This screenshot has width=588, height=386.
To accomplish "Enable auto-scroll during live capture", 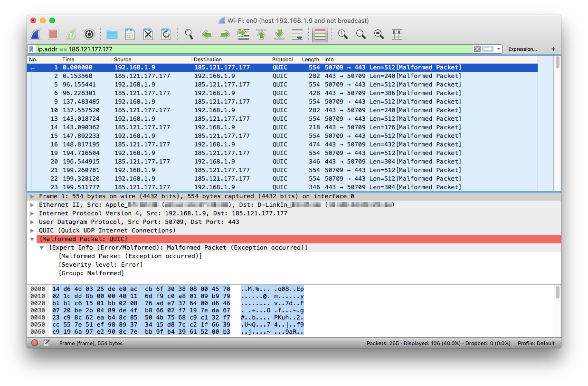I will click(297, 34).
